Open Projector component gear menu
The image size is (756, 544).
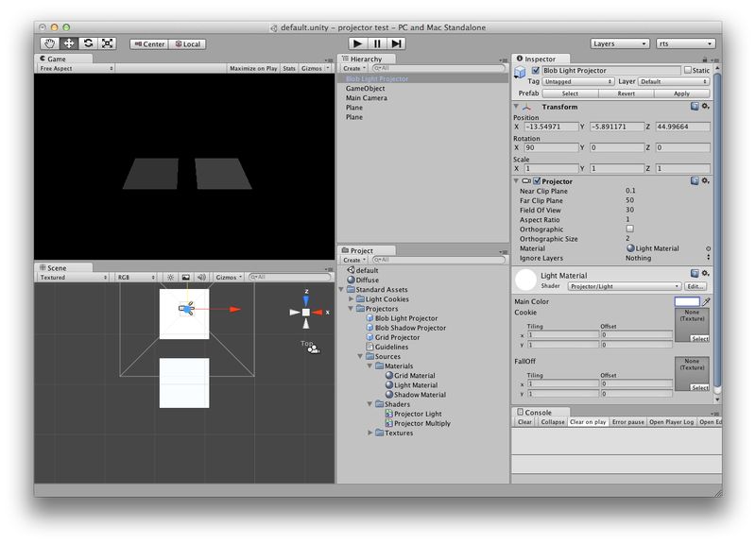pyautogui.click(x=705, y=180)
